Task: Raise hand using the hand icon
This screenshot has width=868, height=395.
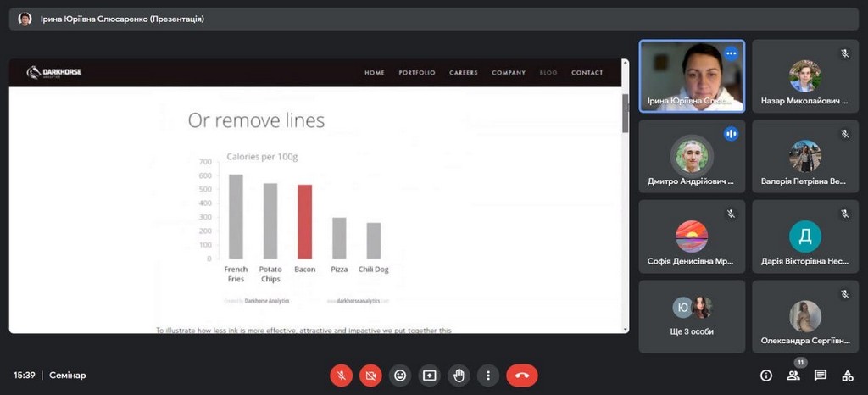Action: (459, 375)
